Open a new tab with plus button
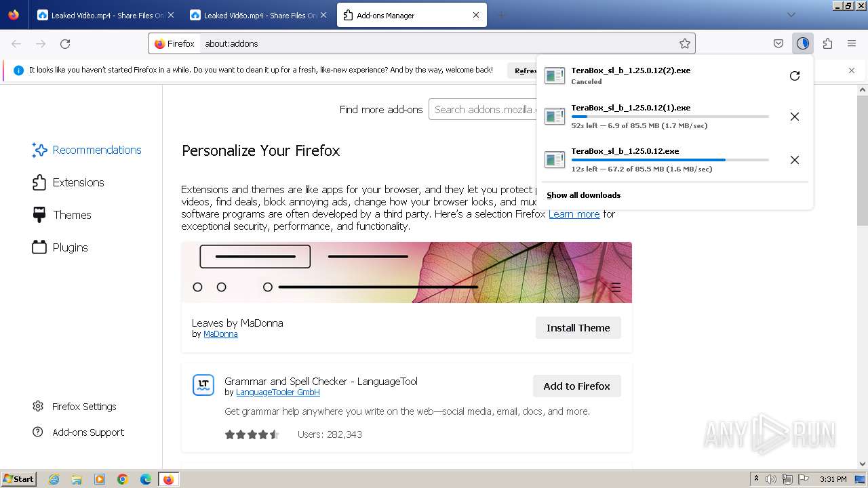Screen dimensions: 868x488 point(502,15)
